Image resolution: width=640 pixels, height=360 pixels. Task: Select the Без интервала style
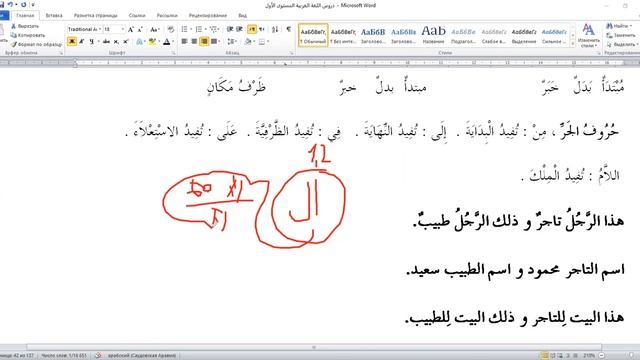coord(343,35)
